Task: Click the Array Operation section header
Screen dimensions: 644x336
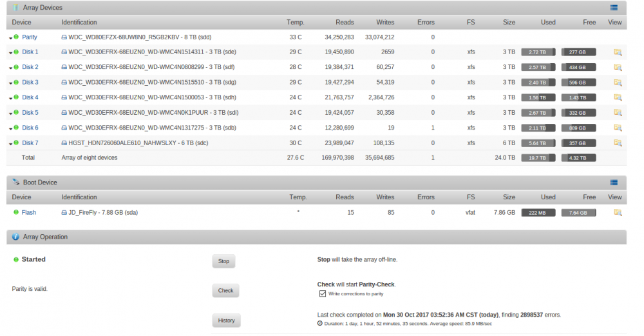Action: click(316, 237)
